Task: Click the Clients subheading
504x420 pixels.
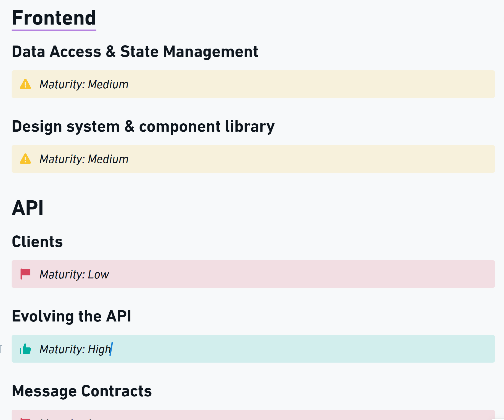Action: pos(37,242)
